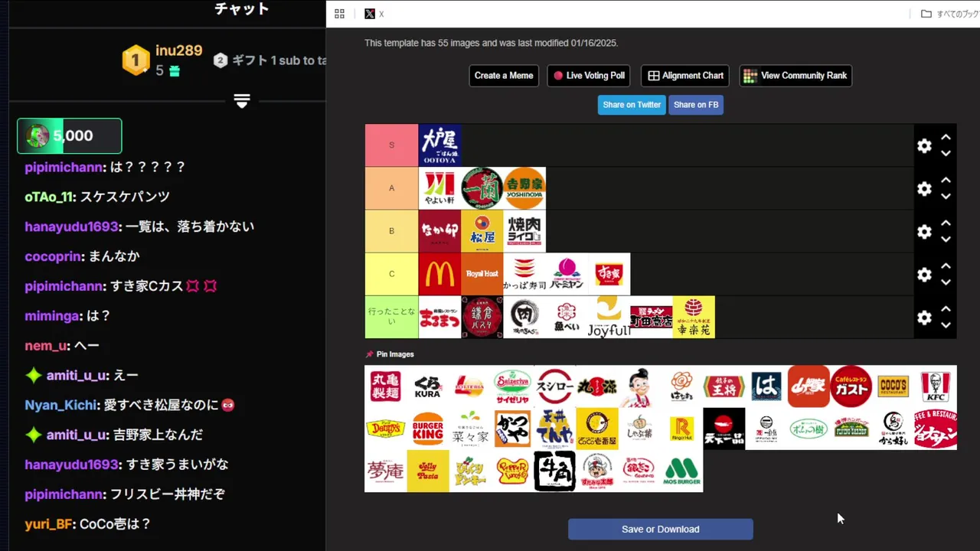The height and width of the screenshot is (551, 980).
Task: Expand chat leaderboard with chevron lines icon
Action: pos(242,101)
